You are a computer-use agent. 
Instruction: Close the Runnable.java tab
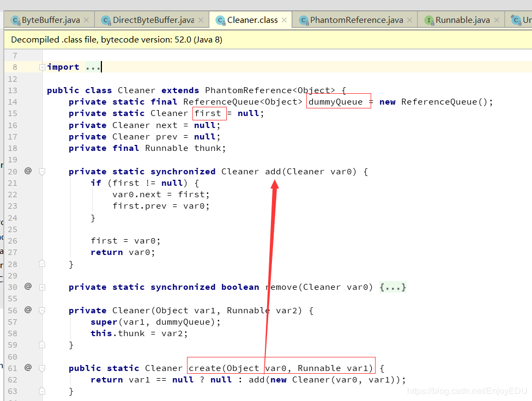point(497,20)
